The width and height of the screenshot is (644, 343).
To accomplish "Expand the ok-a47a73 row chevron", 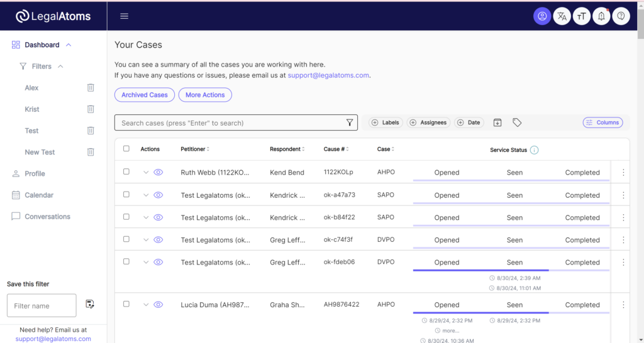I will click(x=145, y=195).
